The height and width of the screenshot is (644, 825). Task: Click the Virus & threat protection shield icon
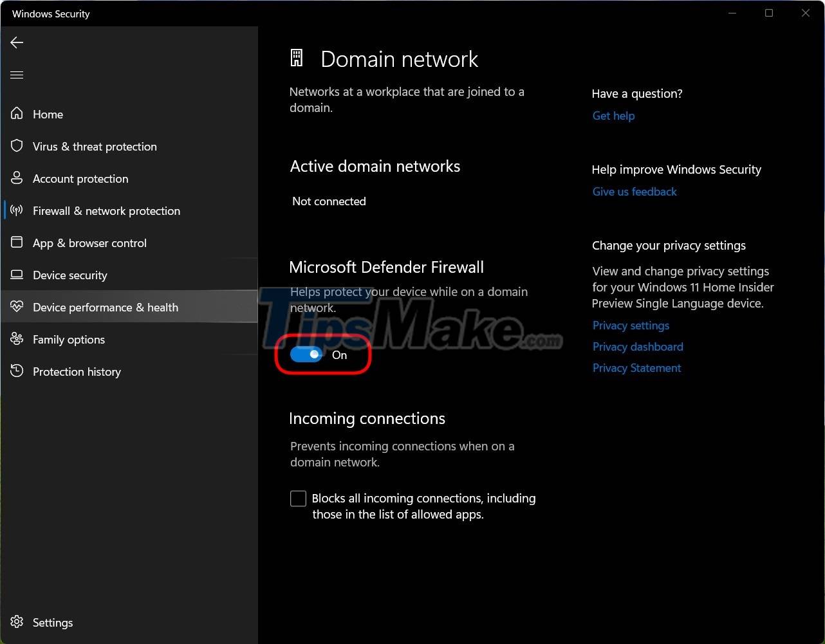pyautogui.click(x=17, y=146)
